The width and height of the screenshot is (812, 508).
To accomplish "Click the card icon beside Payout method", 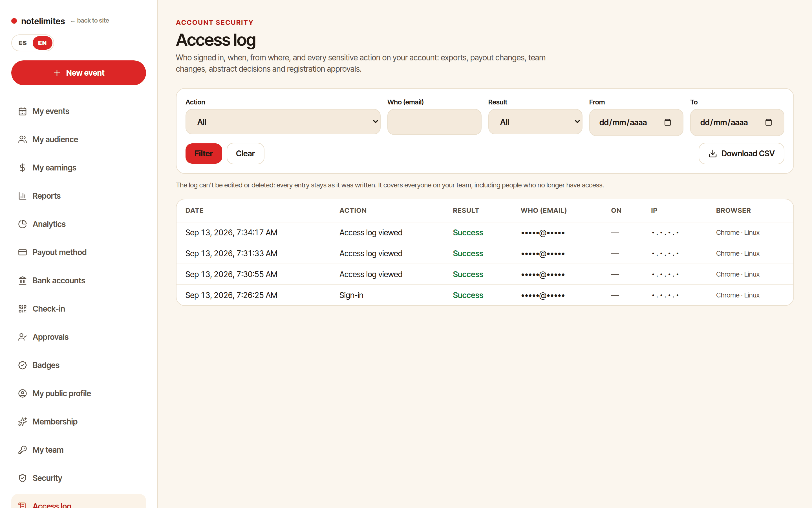I will click(23, 252).
